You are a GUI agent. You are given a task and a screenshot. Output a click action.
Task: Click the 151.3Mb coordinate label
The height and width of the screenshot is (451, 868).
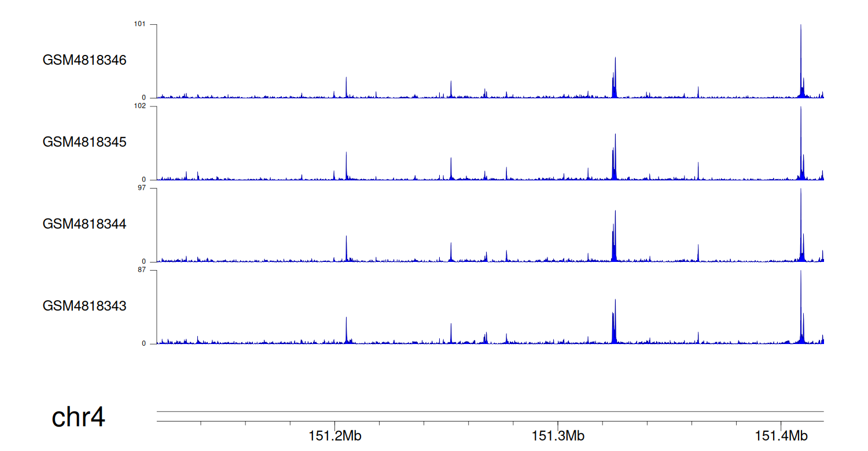pyautogui.click(x=558, y=435)
